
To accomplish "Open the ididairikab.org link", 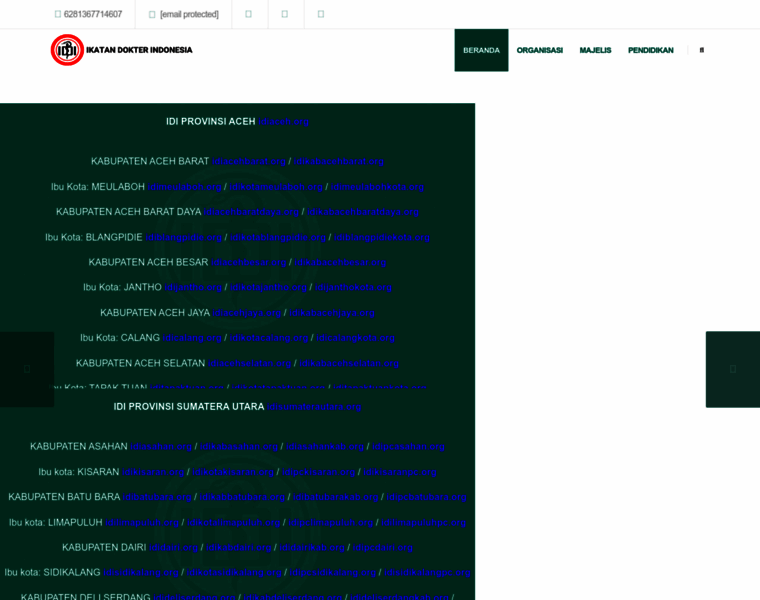I will [312, 548].
